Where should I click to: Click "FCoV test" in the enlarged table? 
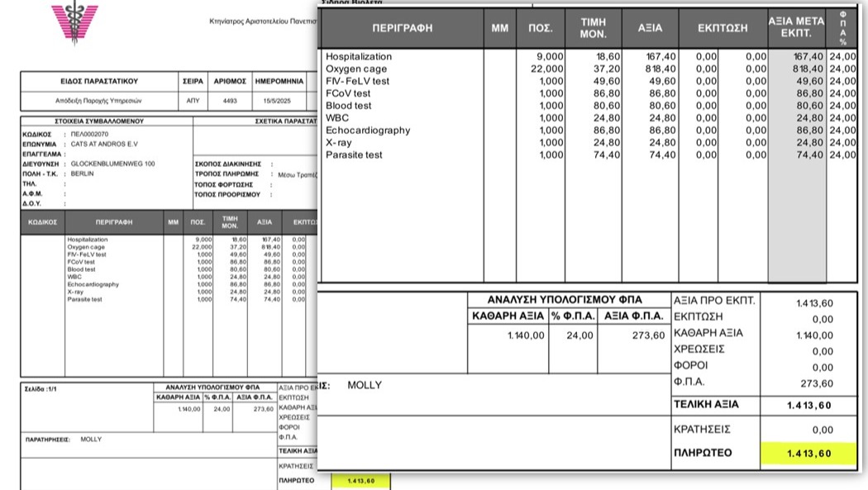[x=348, y=93]
